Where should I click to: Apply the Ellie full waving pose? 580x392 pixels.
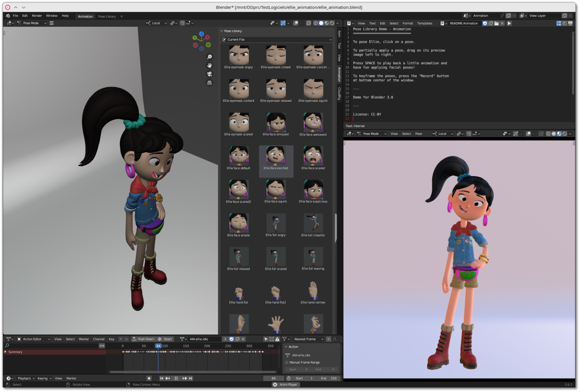[x=314, y=259]
